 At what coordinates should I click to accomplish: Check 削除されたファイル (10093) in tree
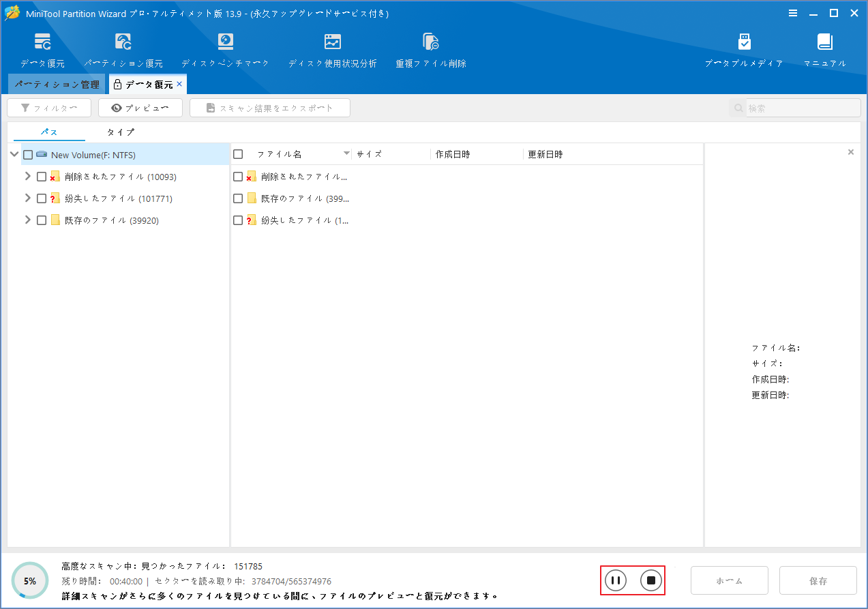tap(42, 177)
